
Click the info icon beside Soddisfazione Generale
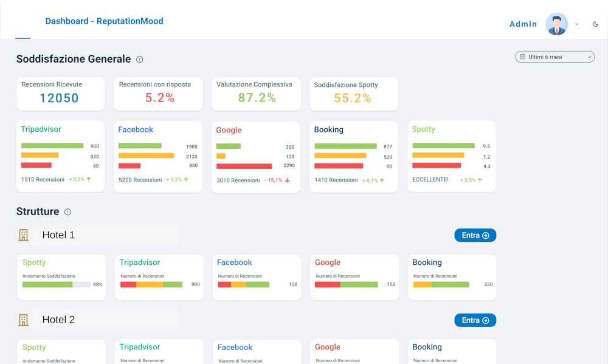pos(140,60)
